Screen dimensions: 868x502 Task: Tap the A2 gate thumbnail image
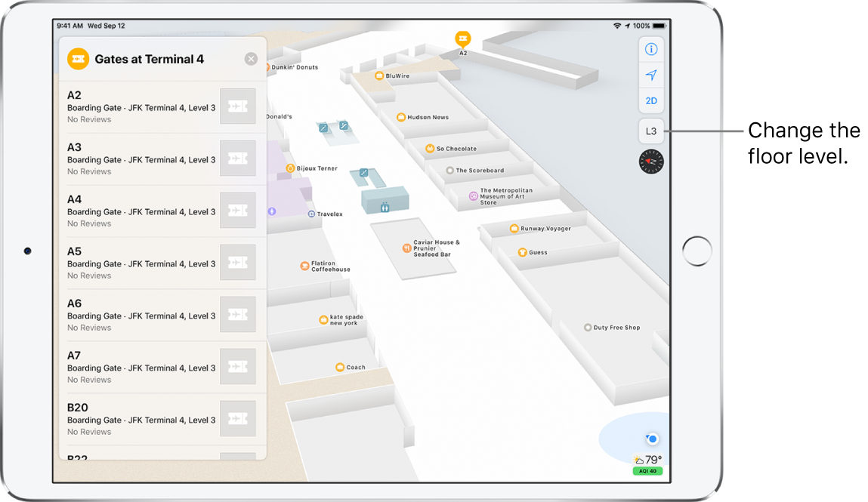tap(238, 106)
